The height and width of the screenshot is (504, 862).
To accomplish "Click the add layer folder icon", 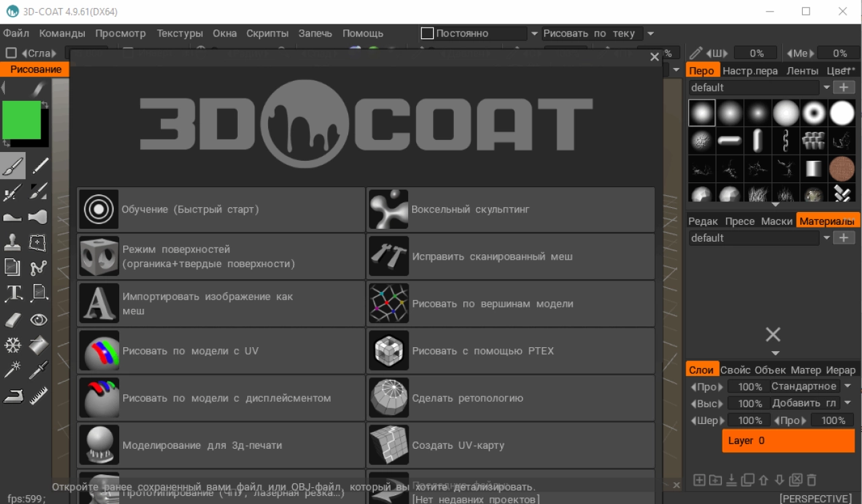I will point(715,480).
